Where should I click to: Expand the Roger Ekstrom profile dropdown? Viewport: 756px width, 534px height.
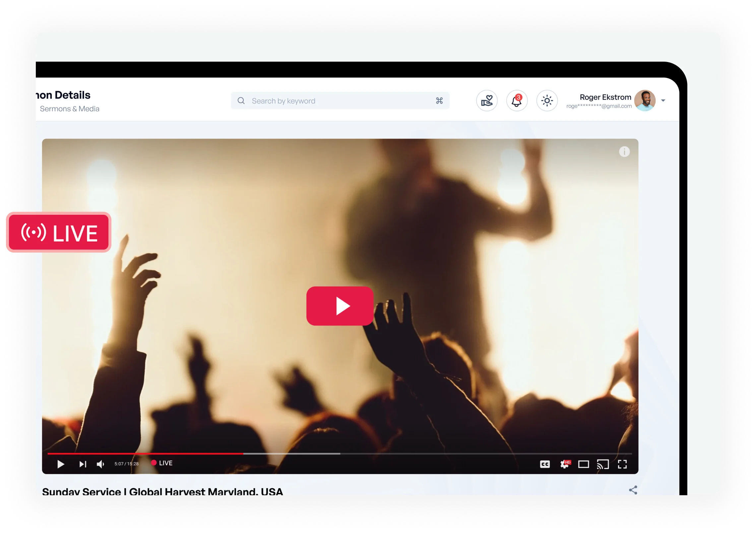(x=663, y=100)
